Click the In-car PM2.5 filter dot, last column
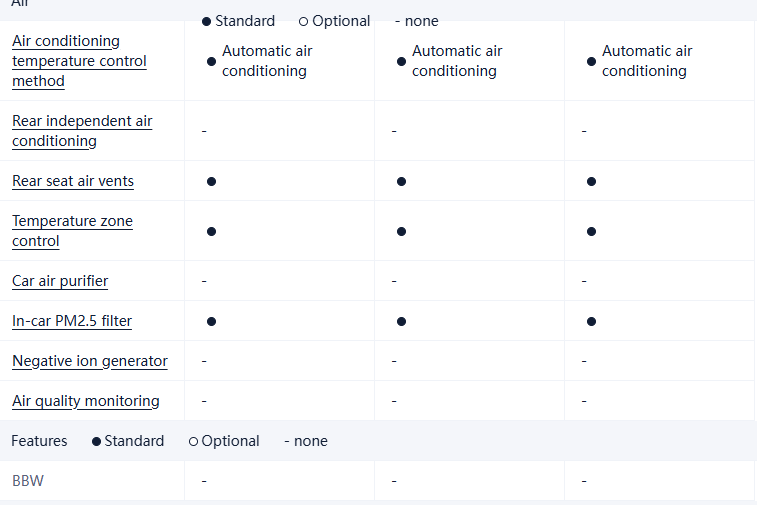Viewport: 760px width, 505px height. [x=591, y=322]
